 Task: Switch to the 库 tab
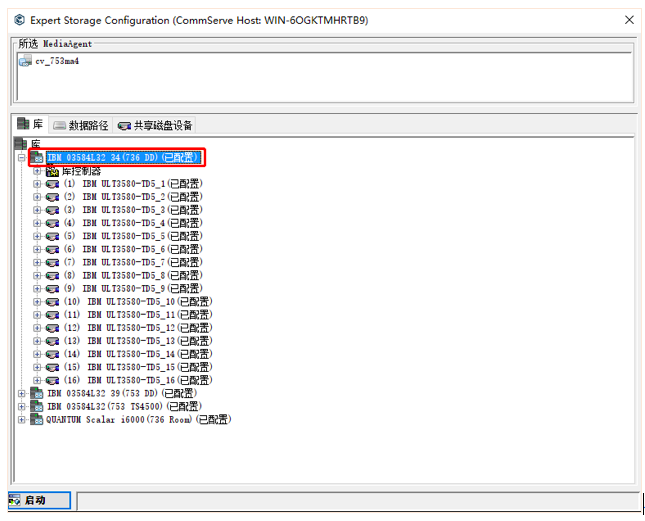30,124
